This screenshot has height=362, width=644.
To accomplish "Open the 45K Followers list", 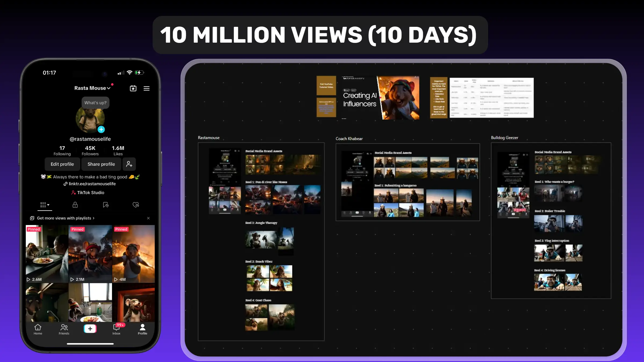I will [x=90, y=151].
